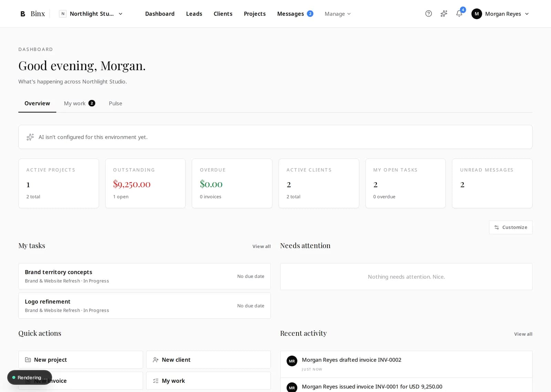Open the Unread Messages stat card
The width and height of the screenshot is (551, 392).
492,183
